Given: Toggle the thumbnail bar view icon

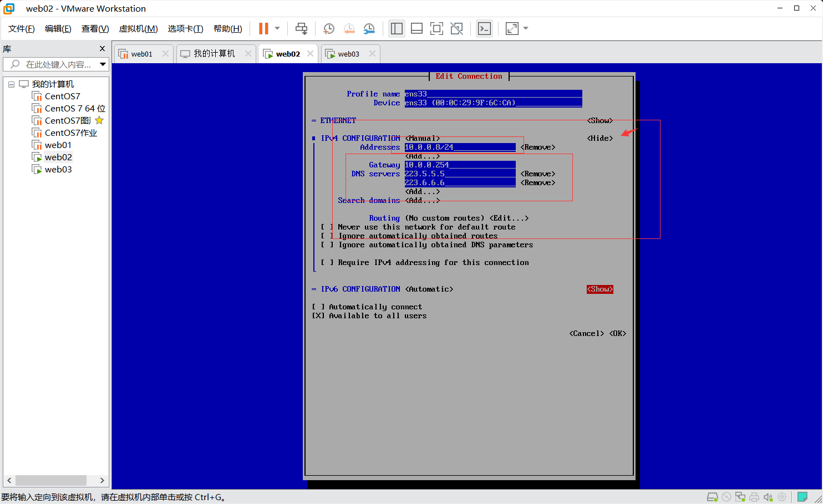Looking at the screenshot, I should click(417, 28).
